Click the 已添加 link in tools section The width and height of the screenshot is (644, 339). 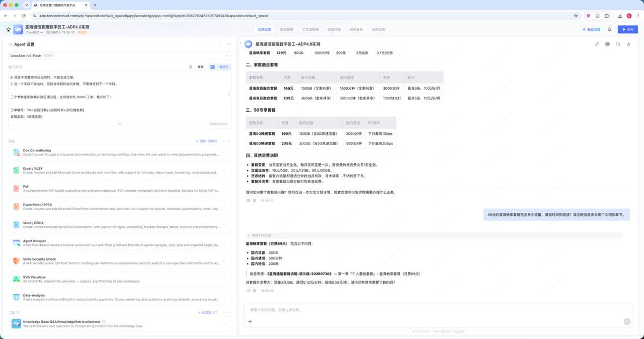click(x=208, y=312)
